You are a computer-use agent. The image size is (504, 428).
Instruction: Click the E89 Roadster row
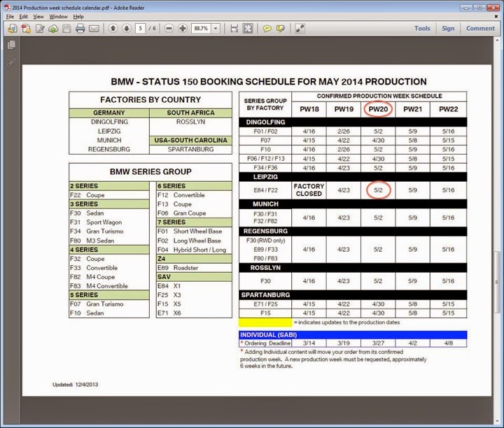194,268
